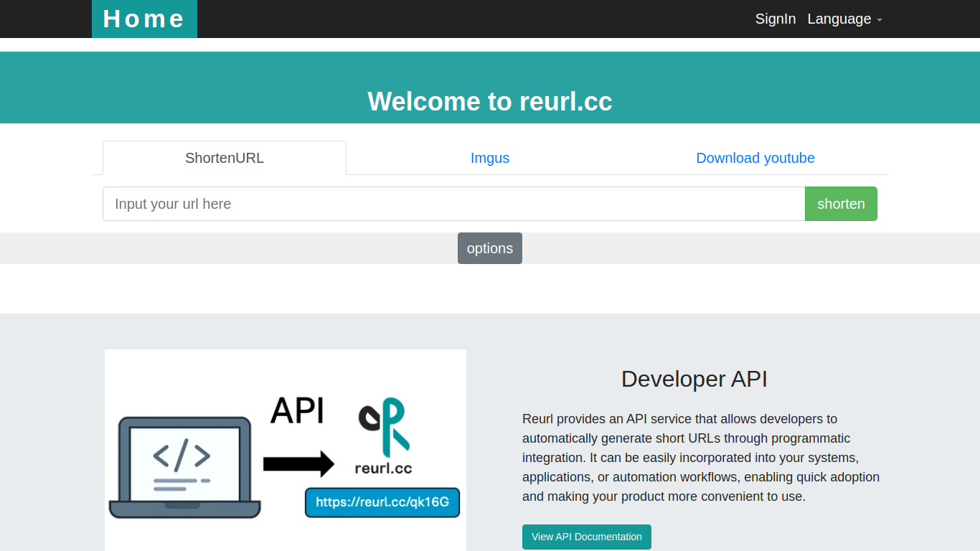
Task: Click the https://reurl.cc/qk16G blue badge
Action: 382,502
